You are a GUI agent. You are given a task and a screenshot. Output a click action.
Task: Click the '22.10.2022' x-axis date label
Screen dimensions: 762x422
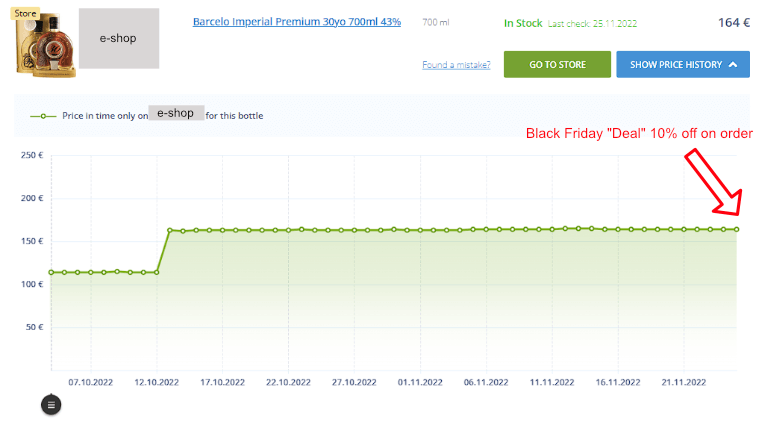tap(288, 382)
